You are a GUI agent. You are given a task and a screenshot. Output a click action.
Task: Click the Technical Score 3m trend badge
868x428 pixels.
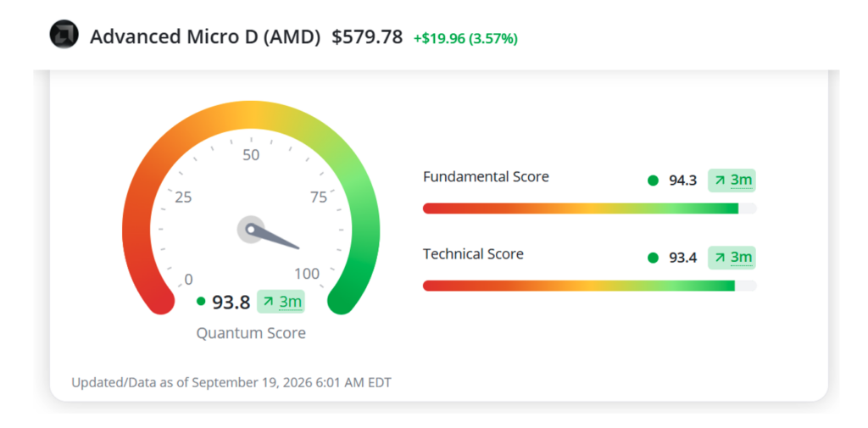[732, 258]
